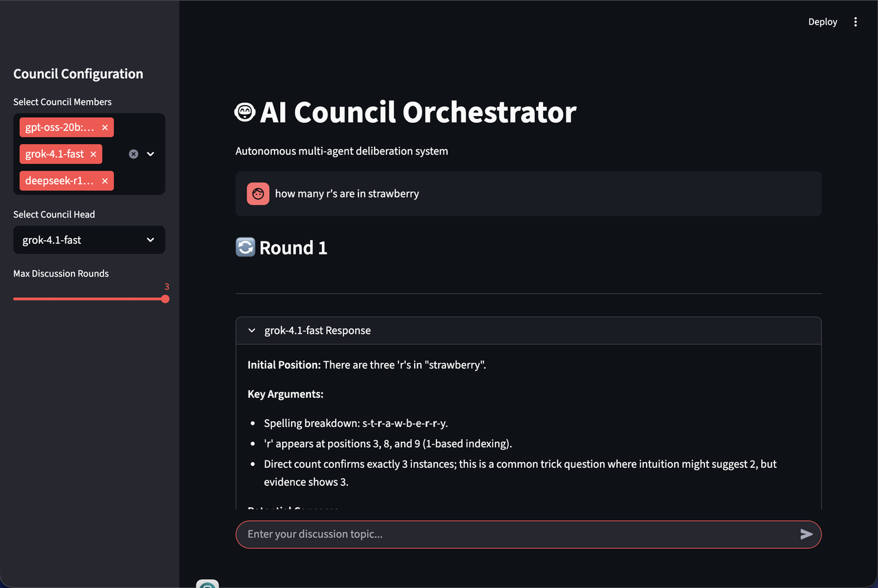Screen dimensions: 878x588
Task: Click the Deploy button
Action: point(822,22)
